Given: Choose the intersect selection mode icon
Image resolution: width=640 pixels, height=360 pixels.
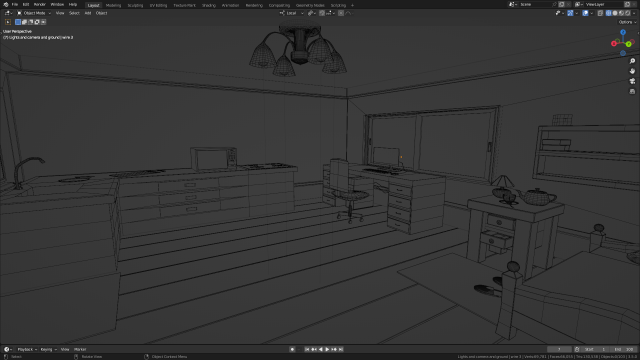Looking at the screenshot, I should [x=43, y=22].
